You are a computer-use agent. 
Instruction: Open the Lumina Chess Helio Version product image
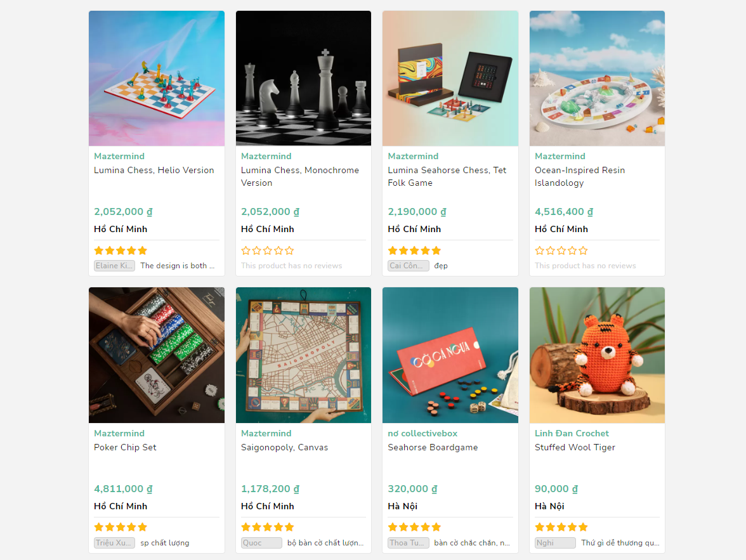point(157,79)
